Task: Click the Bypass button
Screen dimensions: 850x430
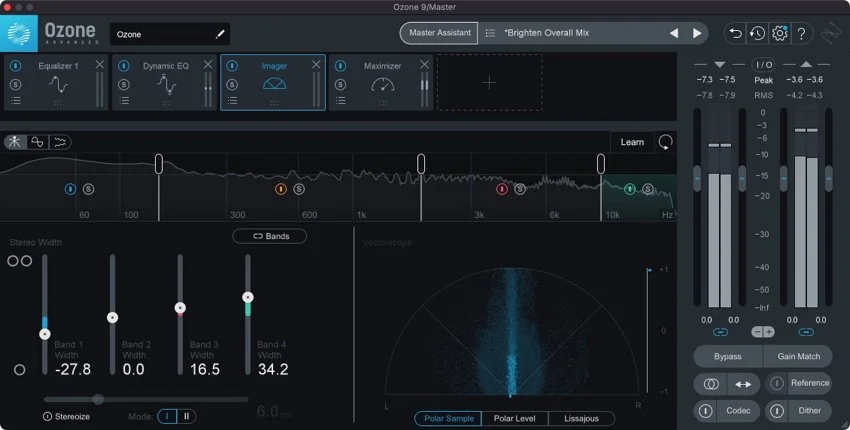Action: 727,356
